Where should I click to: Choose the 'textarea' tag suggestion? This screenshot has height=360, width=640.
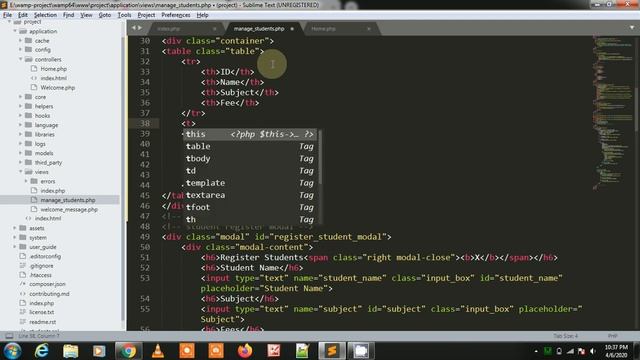point(250,196)
